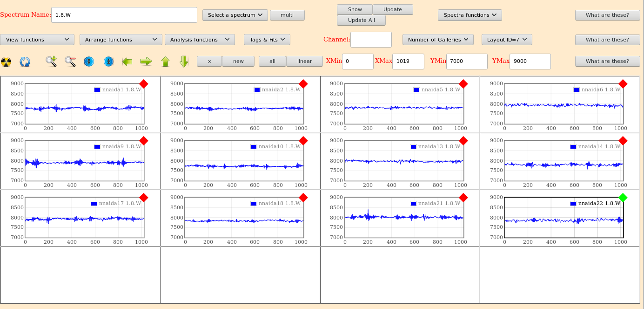Click the blue circle up-arrows icon
This screenshot has width=644, height=309.
(108, 62)
